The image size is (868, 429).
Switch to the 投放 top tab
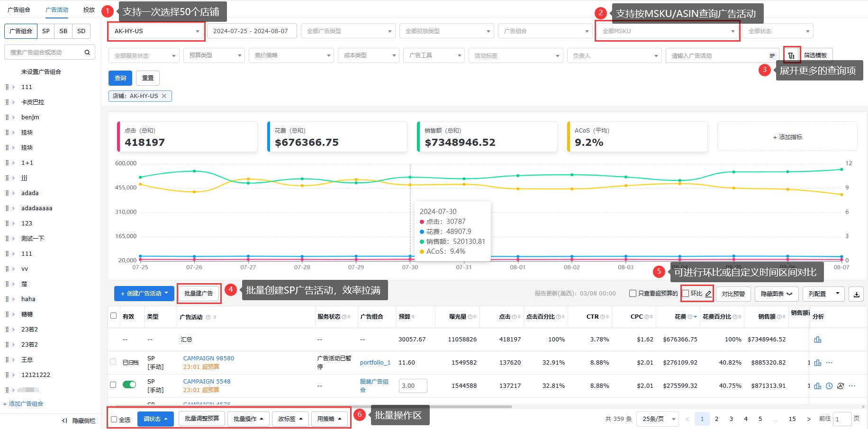pos(89,9)
